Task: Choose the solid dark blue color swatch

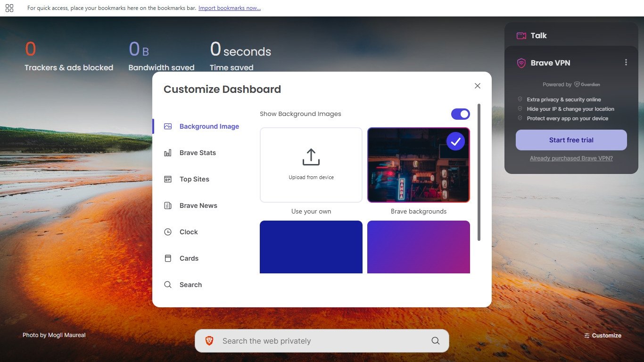Action: tap(311, 247)
